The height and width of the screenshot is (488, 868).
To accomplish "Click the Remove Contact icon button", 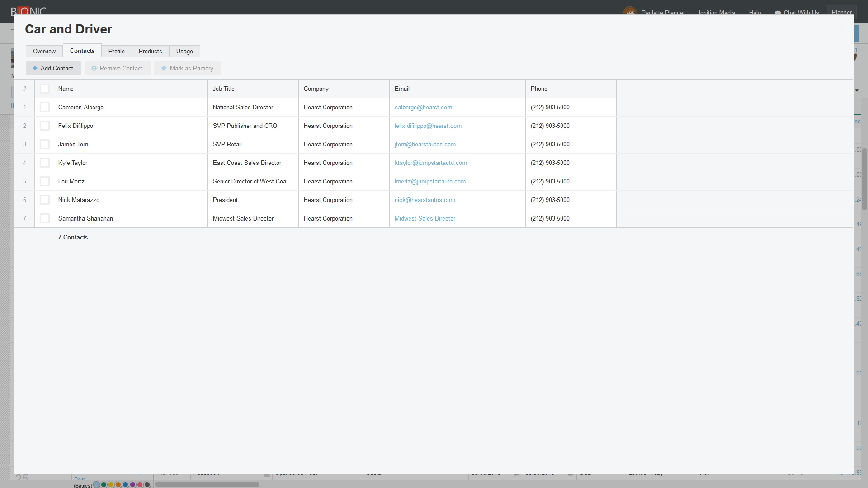I will tap(94, 68).
